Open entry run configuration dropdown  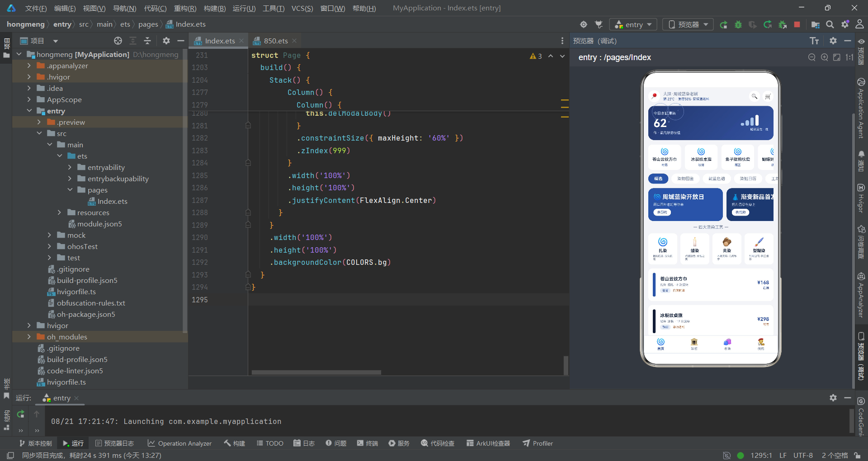point(633,25)
